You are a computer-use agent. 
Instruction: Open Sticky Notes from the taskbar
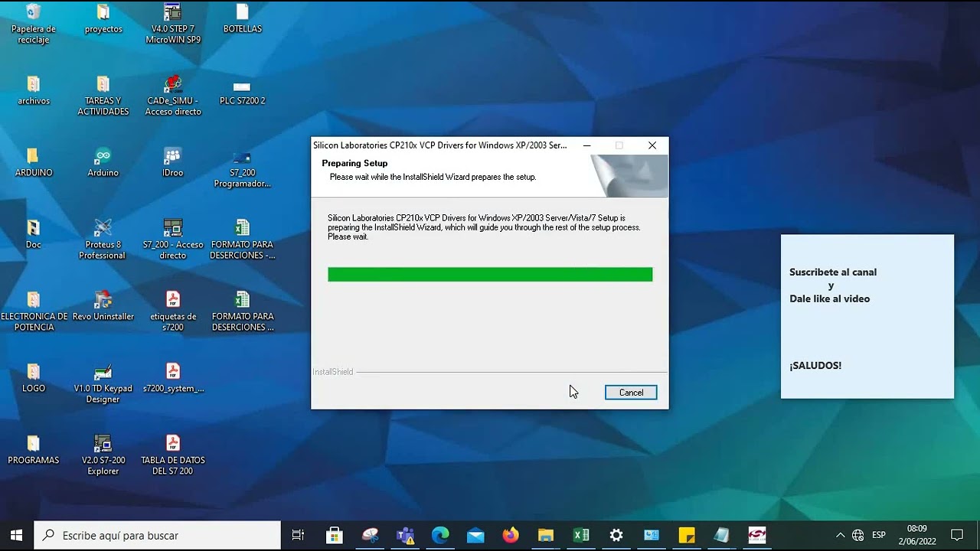[x=687, y=535]
